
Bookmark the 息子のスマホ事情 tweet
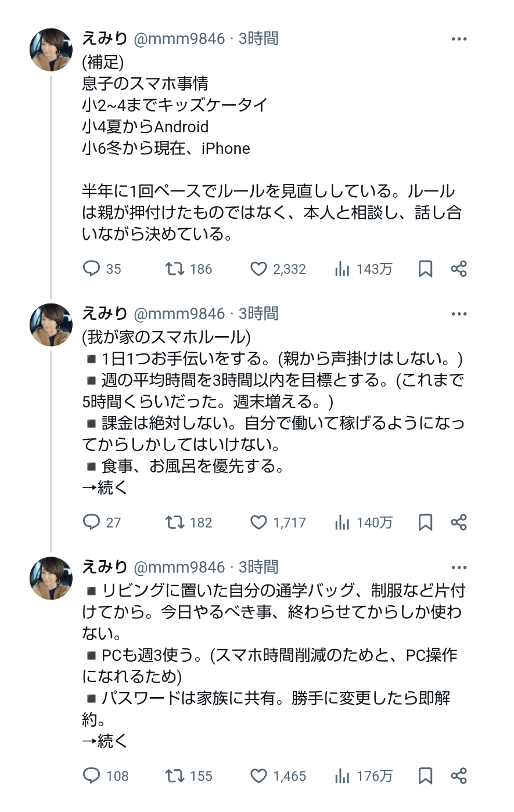click(425, 269)
